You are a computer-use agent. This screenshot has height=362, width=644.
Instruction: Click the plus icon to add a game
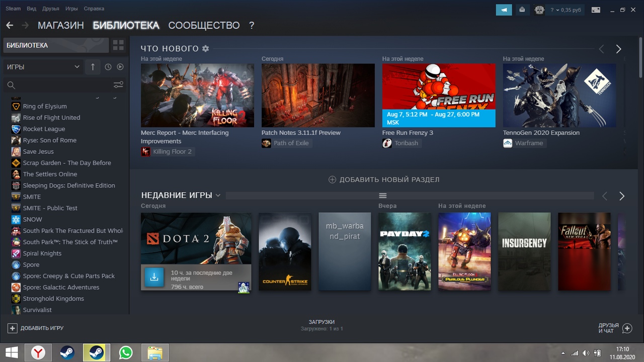(x=12, y=328)
